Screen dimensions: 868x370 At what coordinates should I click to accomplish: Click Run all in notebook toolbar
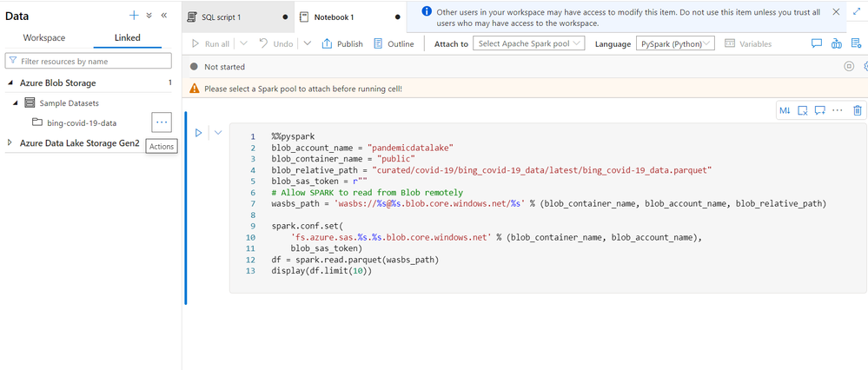209,43
